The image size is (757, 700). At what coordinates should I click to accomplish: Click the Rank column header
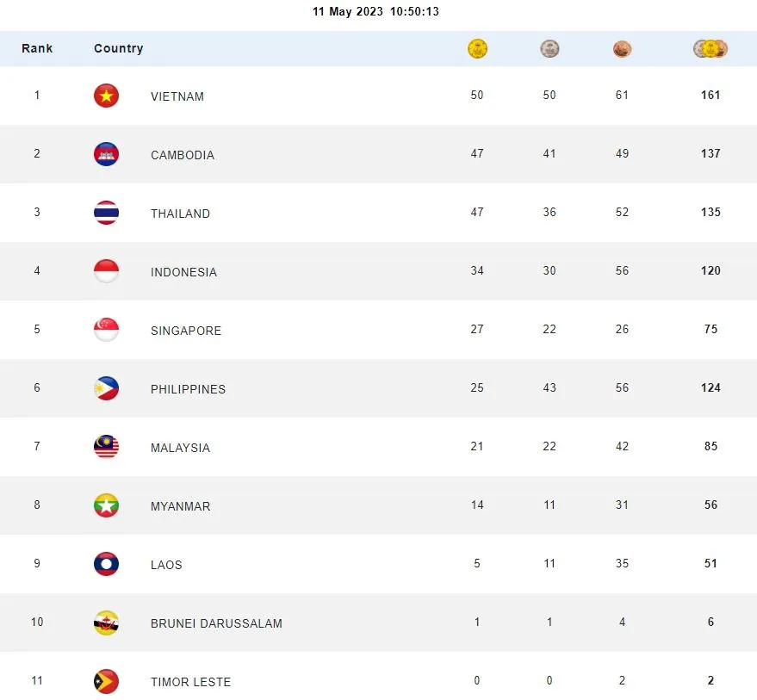click(x=37, y=48)
